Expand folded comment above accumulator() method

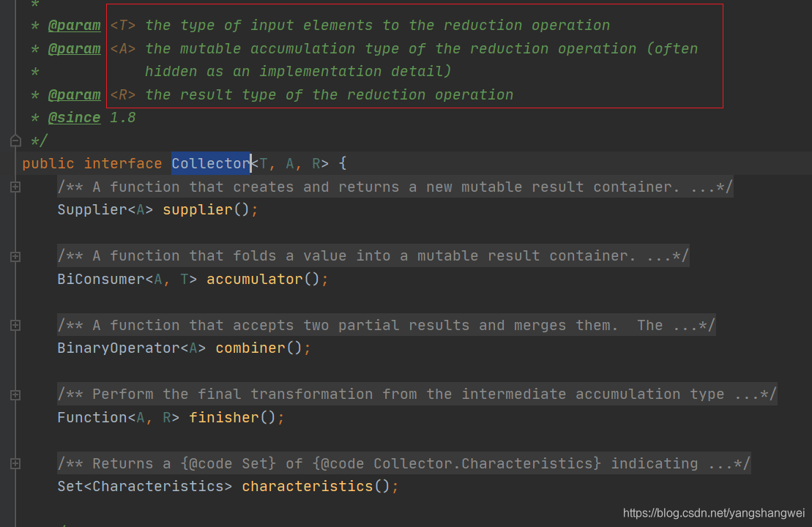coord(15,256)
